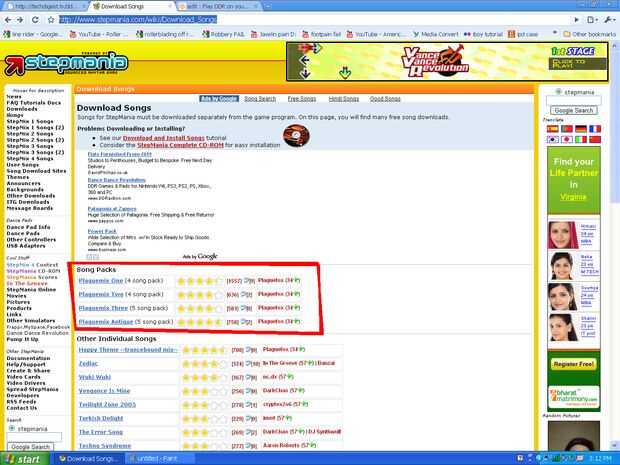This screenshot has height=465, width=620.
Task: Expand the bookmarks overflow chevron
Action: point(555,33)
